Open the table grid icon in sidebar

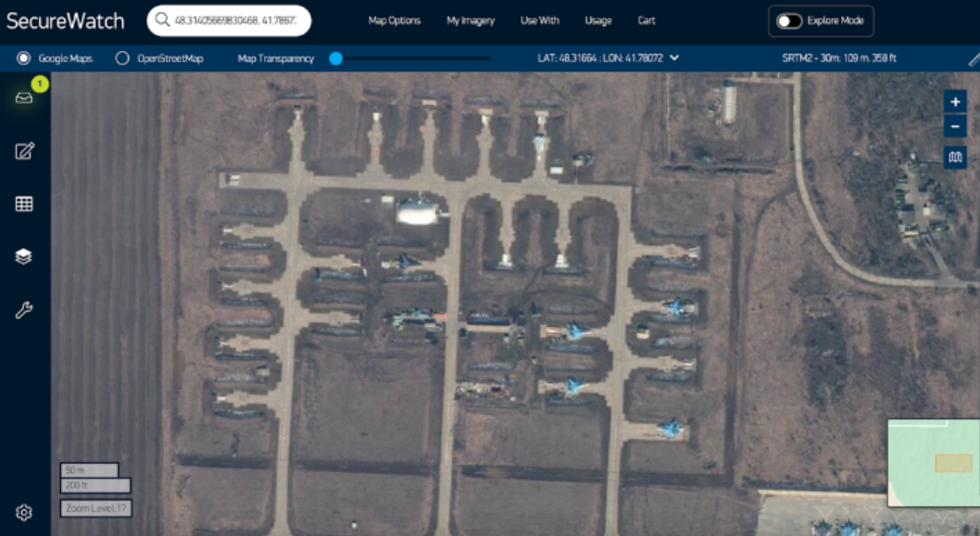24,204
